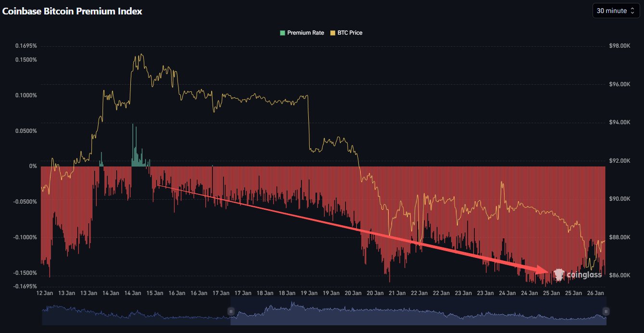The height and width of the screenshot is (333, 644).
Task: Click the right range slider pause handle
Action: 606,311
